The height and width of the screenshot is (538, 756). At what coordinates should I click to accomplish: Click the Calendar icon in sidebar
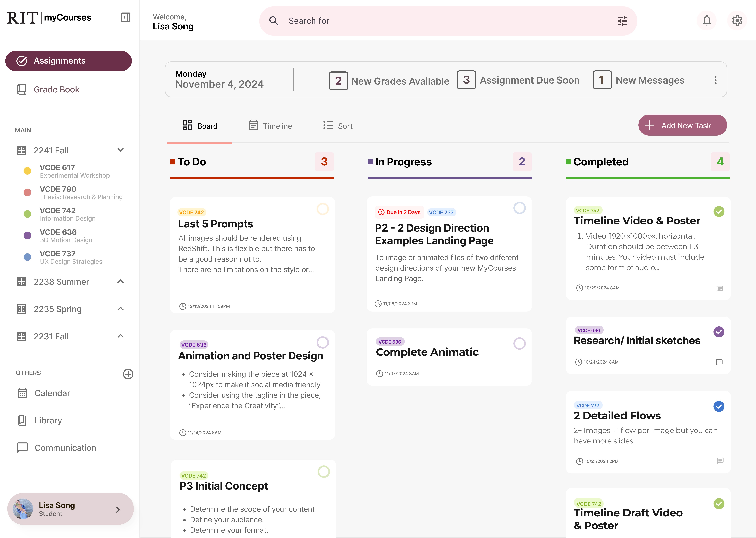pos(22,393)
